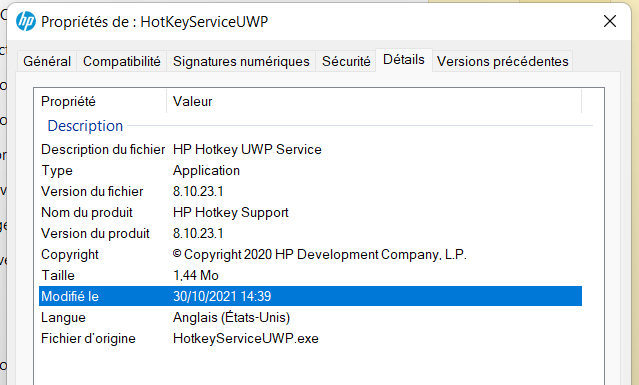Select the Type property row
Image resolution: width=639 pixels, height=385 pixels.
pos(311,170)
